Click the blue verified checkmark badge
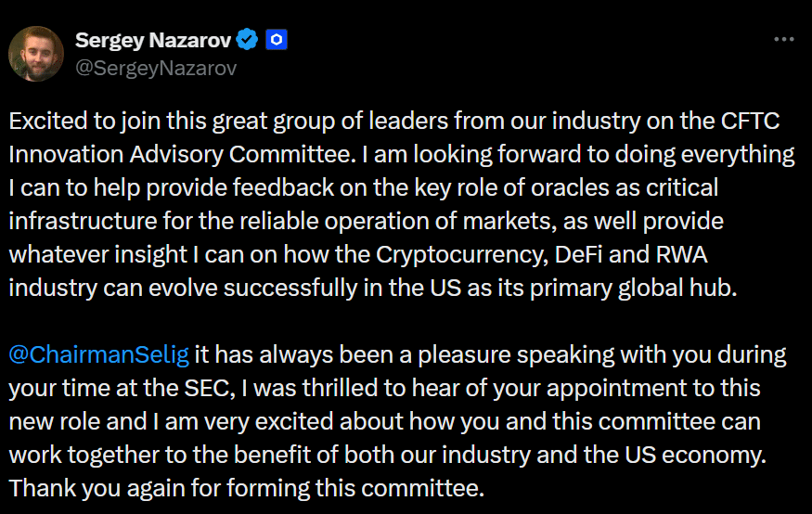812x514 pixels. pyautogui.click(x=247, y=39)
